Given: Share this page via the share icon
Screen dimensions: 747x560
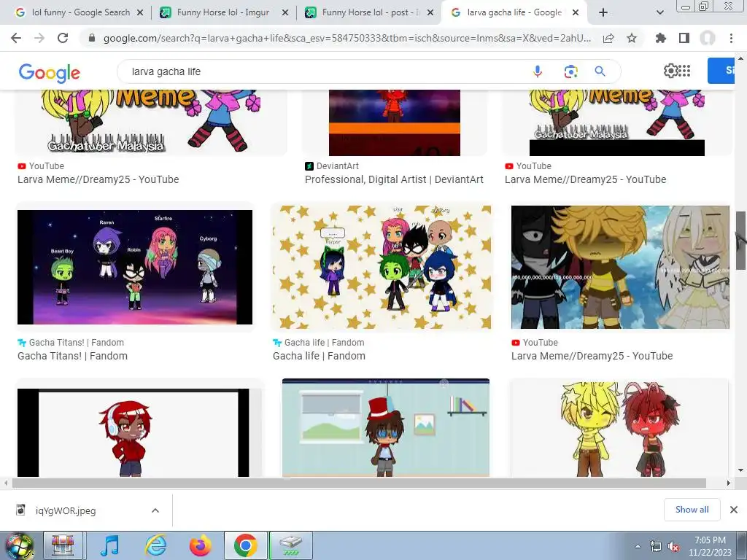Looking at the screenshot, I should pyautogui.click(x=608, y=38).
